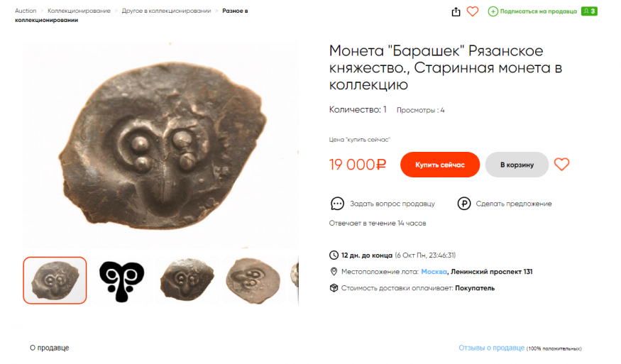The width and height of the screenshot is (621, 364).
Task: Click the plus icon to follow seller
Action: coord(493,11)
